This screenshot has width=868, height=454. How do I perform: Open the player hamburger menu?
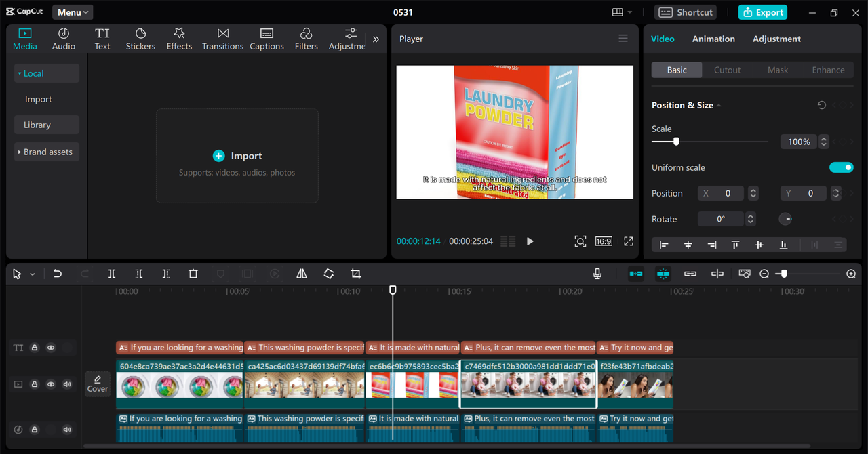click(623, 39)
